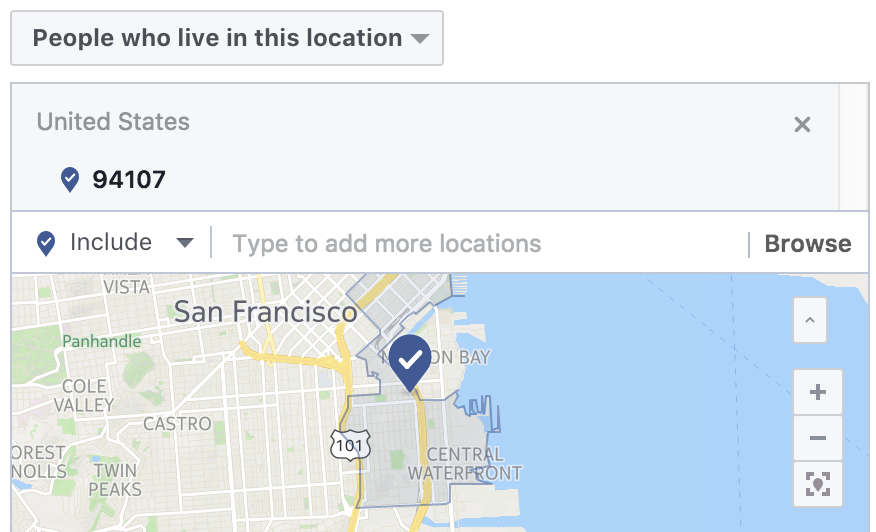Focus the 'Type to add more locations' field
876x532 pixels.
(x=479, y=244)
